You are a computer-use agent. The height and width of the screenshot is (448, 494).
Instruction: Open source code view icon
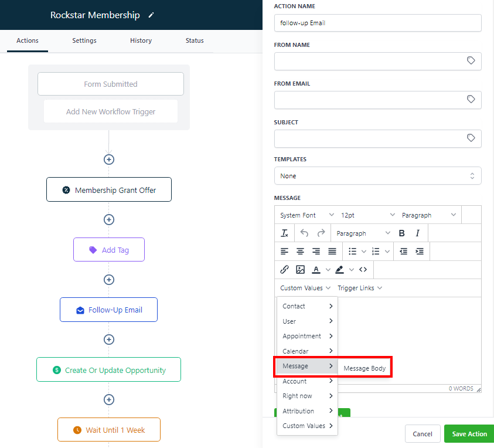point(363,270)
